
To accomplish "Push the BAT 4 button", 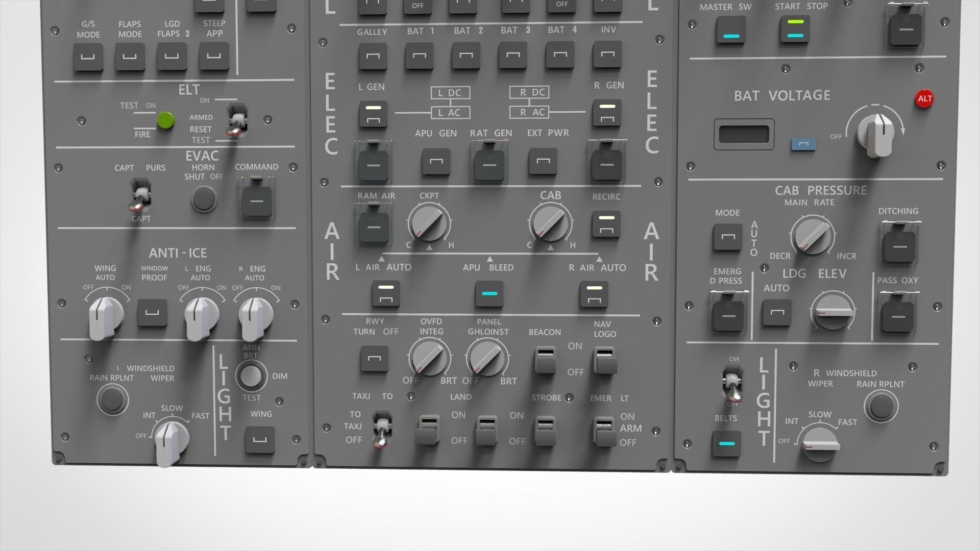I will click(x=560, y=55).
